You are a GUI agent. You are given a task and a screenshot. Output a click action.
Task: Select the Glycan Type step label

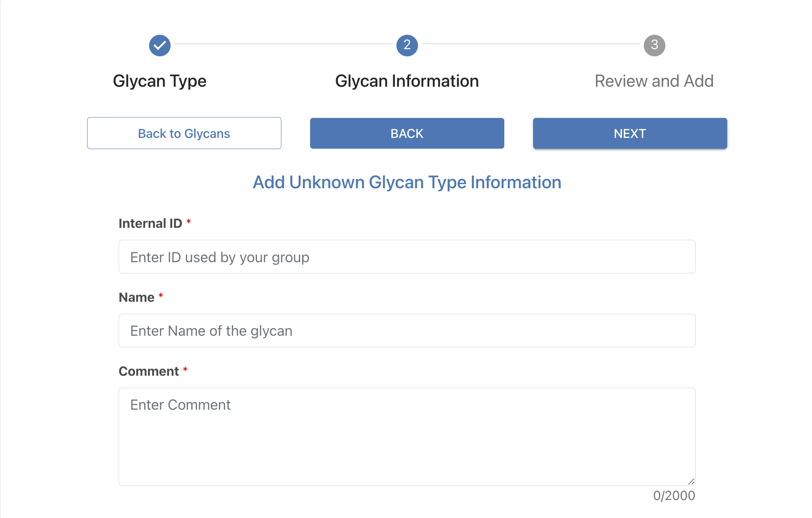coord(160,81)
